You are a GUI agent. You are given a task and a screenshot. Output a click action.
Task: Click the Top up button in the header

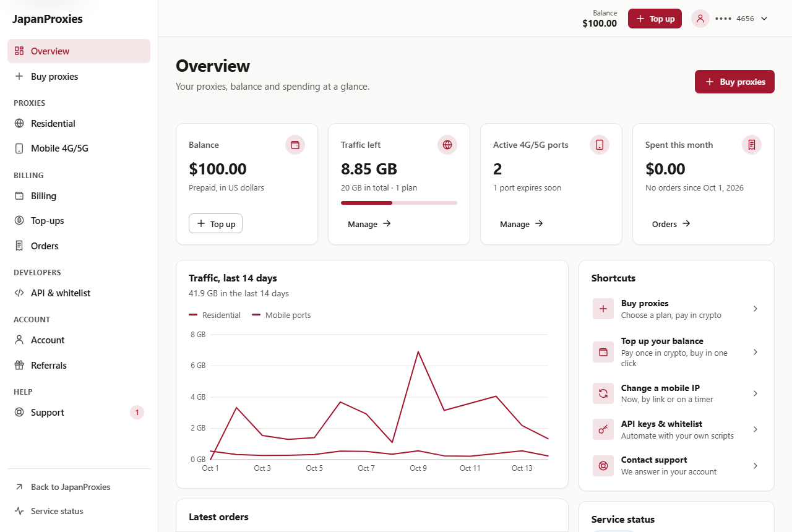(x=655, y=19)
